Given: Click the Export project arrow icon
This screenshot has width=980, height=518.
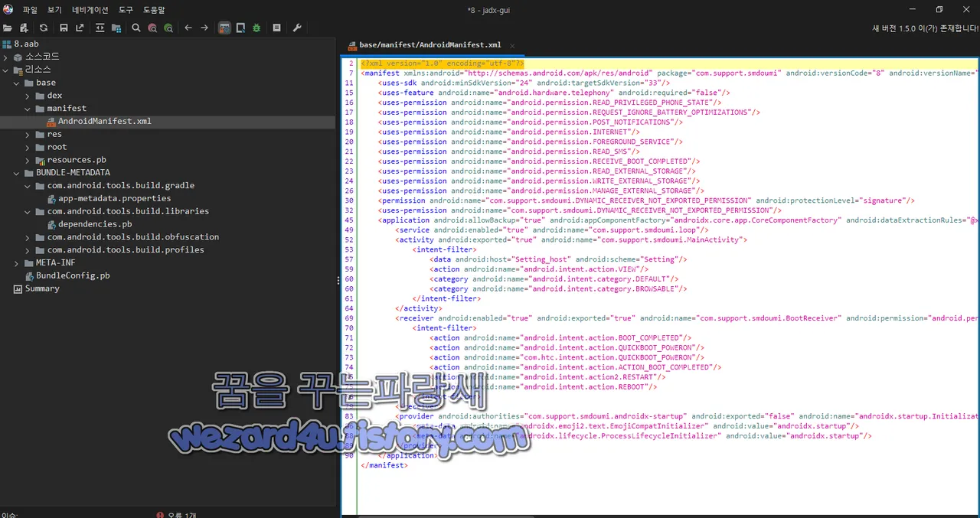Looking at the screenshot, I should [x=80, y=28].
